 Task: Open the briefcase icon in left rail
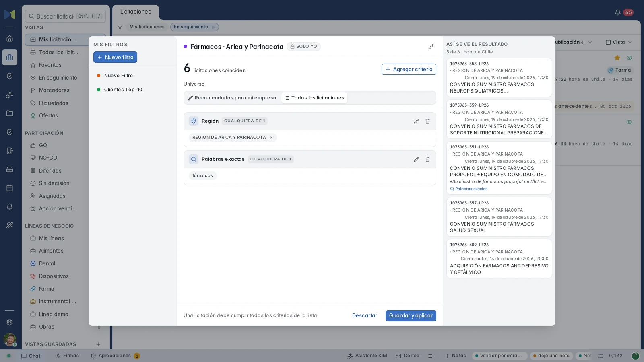10,58
